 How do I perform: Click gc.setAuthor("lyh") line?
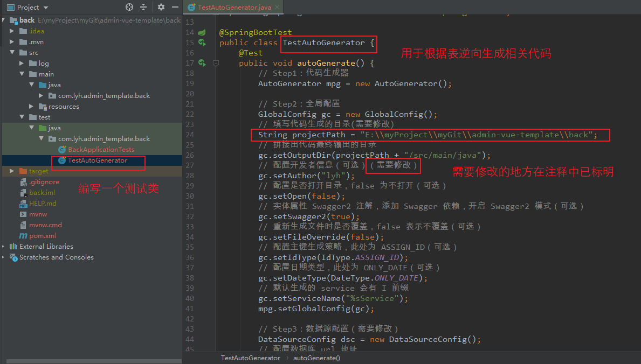pyautogui.click(x=307, y=176)
